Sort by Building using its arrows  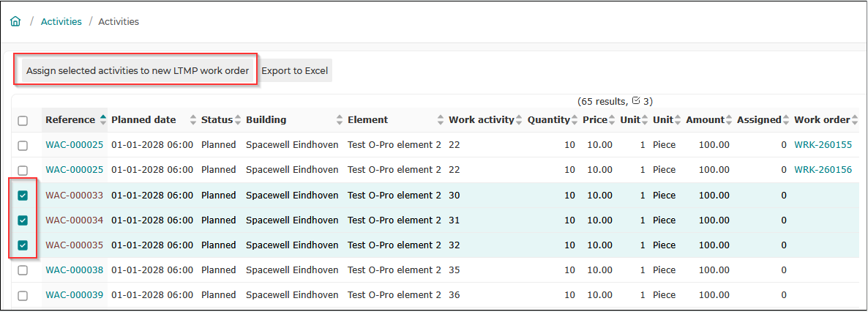point(340,119)
